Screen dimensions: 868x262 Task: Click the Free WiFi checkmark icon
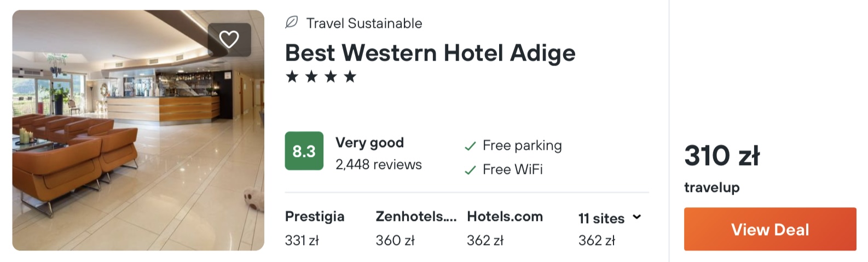pos(470,170)
